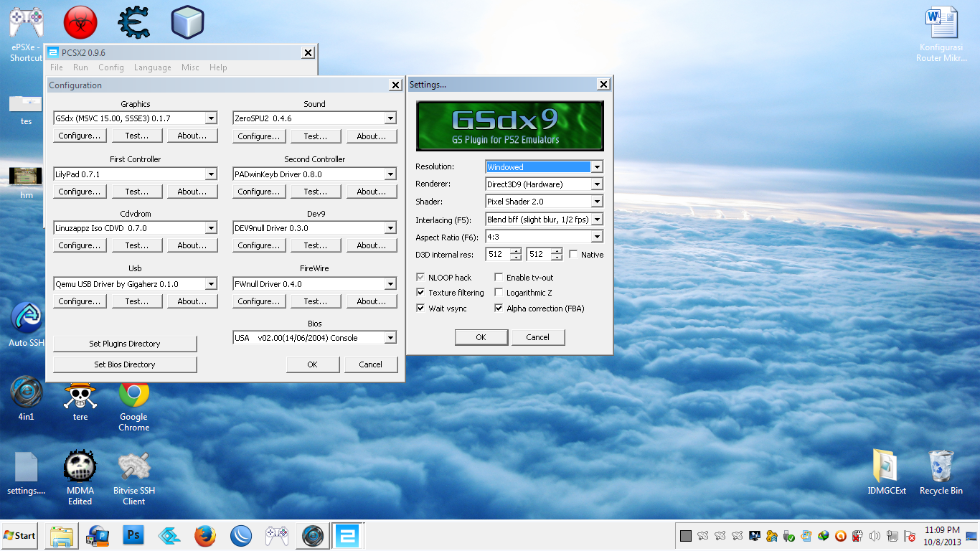Open the Run menu in PCSX2
The width and height of the screenshot is (980, 551).
[x=80, y=67]
